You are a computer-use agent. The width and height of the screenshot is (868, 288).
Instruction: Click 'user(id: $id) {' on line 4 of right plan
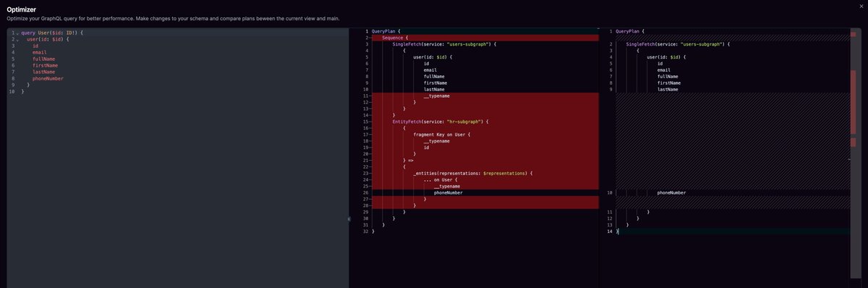coord(667,57)
